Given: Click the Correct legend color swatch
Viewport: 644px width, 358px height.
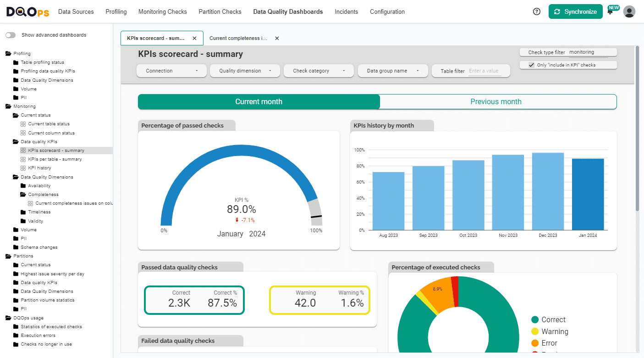Looking at the screenshot, I should tap(534, 320).
